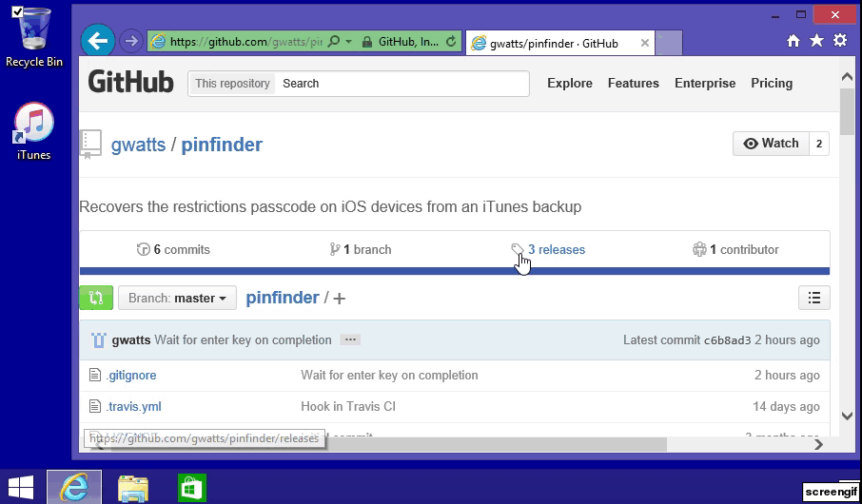
Task: Refresh the page with reload icon
Action: pos(451,41)
